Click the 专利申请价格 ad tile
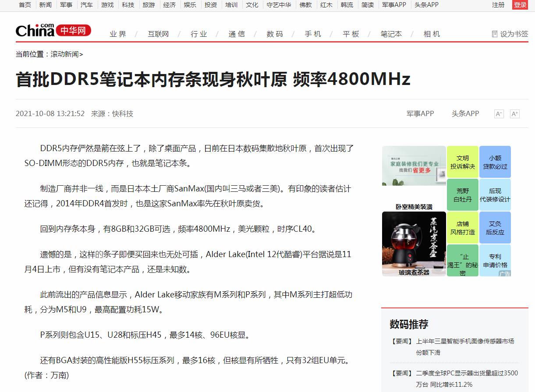This screenshot has width=535, height=392. [x=495, y=261]
